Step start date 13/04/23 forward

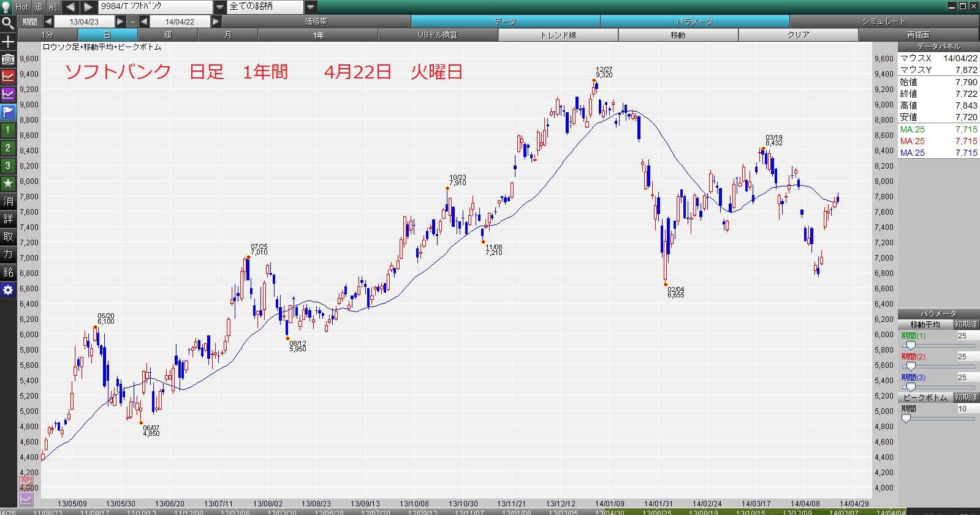click(120, 21)
